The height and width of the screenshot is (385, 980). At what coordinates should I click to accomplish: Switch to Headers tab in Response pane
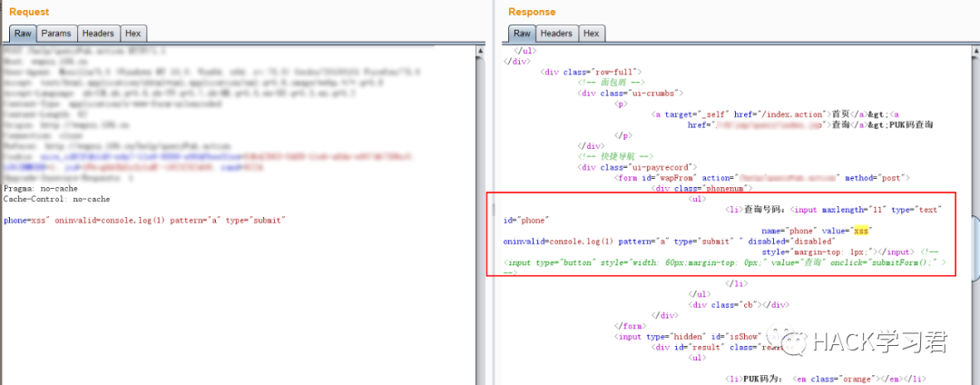pyautogui.click(x=556, y=33)
